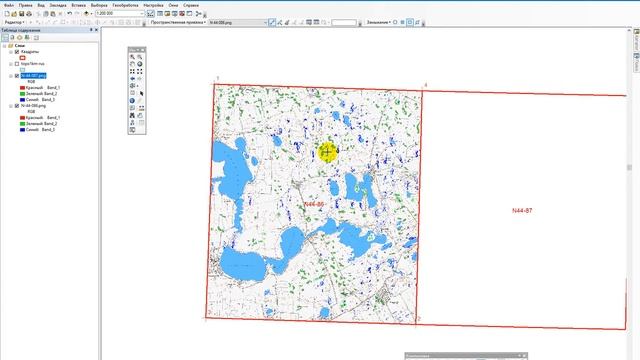The width and height of the screenshot is (640, 360).
Task: Click the New document icon
Action: (x=7, y=13)
